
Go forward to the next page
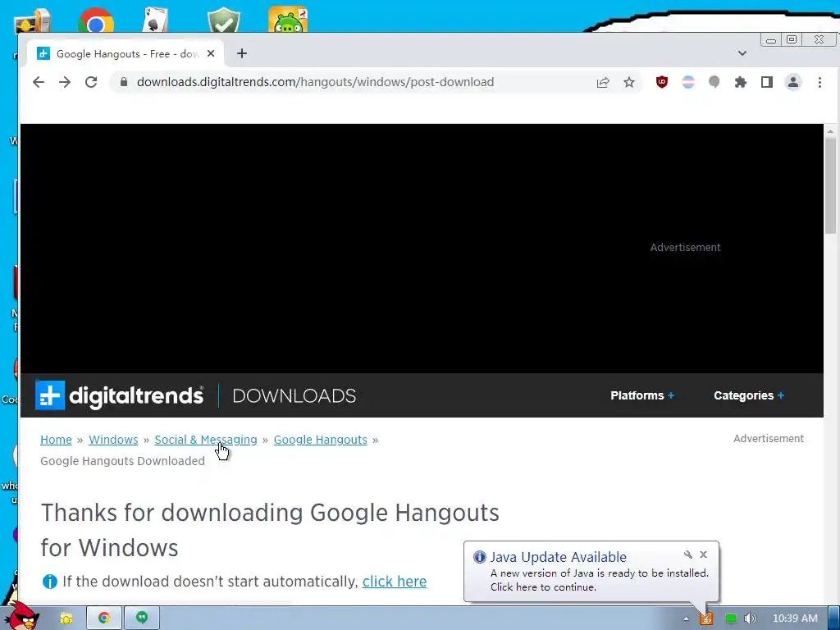point(65,82)
